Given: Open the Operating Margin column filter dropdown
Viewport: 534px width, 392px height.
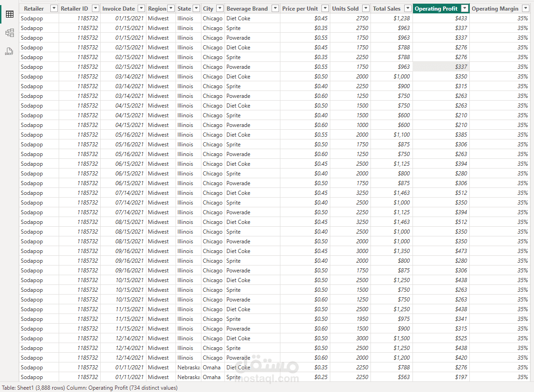Looking at the screenshot, I should pos(525,8).
